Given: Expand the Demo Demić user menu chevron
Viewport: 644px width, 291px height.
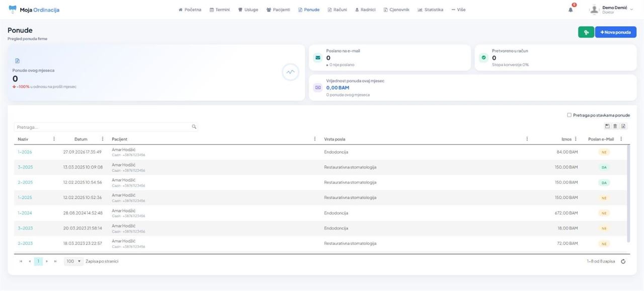Looking at the screenshot, I should tap(631, 10).
